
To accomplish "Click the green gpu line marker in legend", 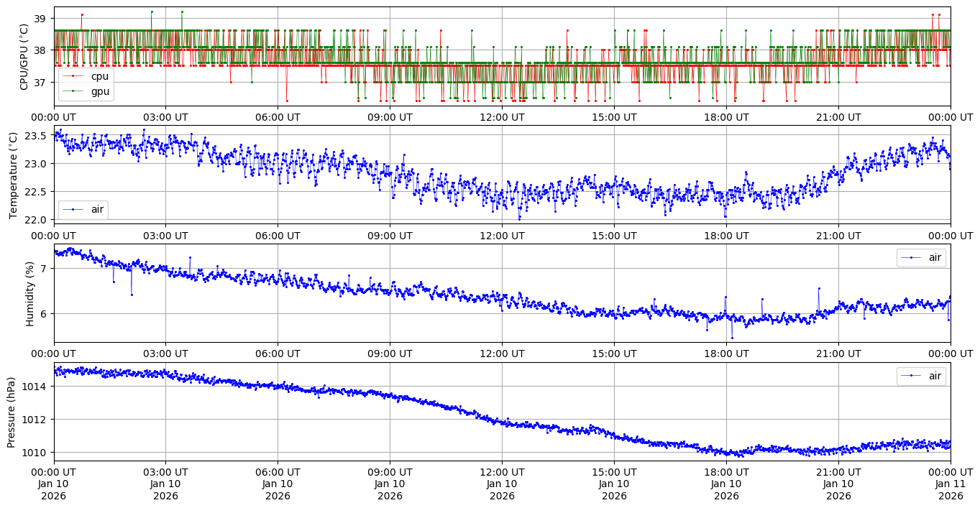I will (73, 91).
